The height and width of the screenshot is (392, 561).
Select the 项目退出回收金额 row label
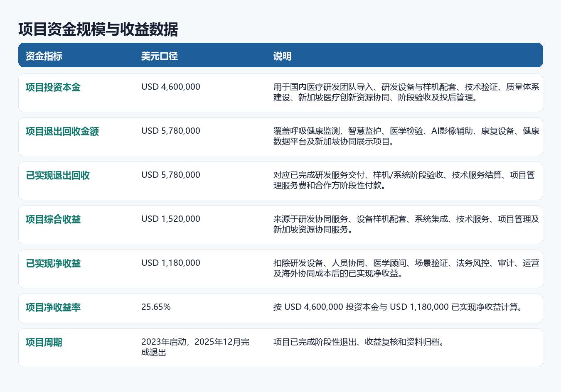pyautogui.click(x=62, y=131)
